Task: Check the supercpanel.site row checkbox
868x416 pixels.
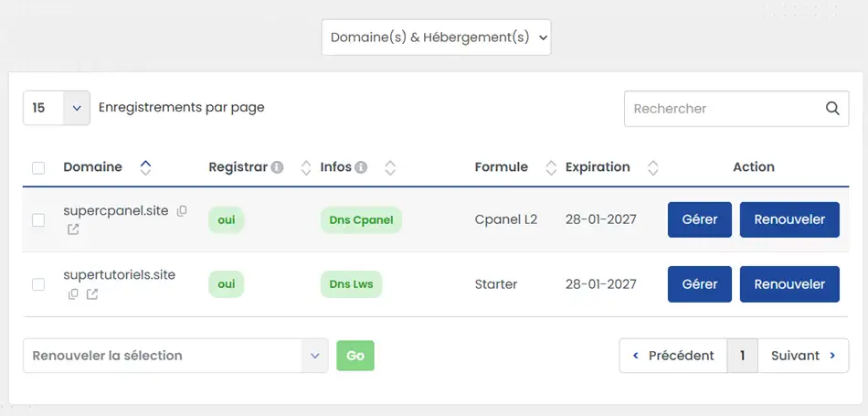Action: click(x=38, y=220)
